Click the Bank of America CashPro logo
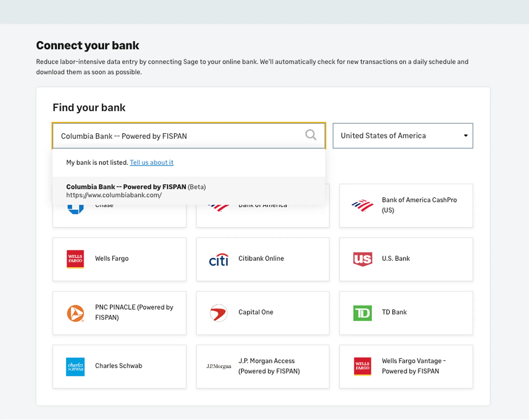Screen dimensions: 529x420 point(362,205)
